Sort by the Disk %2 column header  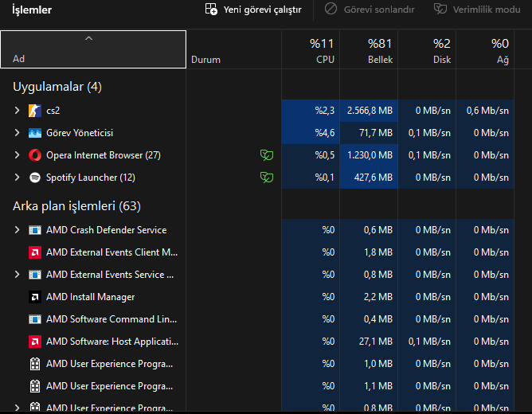click(x=427, y=49)
